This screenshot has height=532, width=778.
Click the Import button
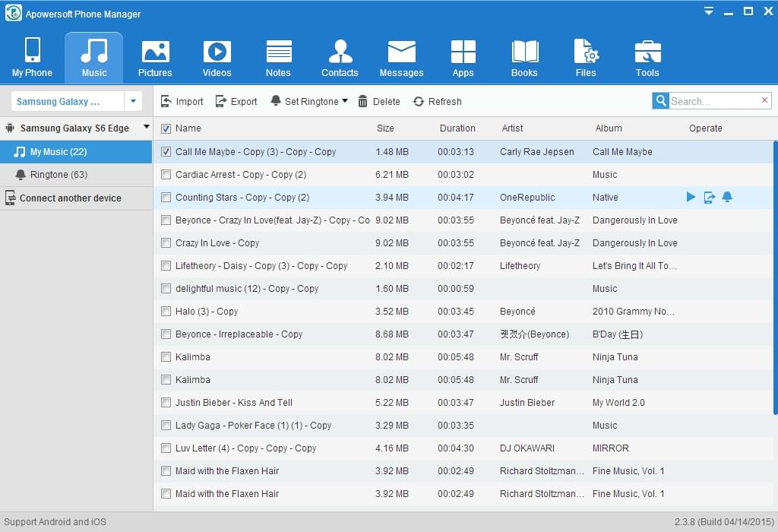point(182,101)
